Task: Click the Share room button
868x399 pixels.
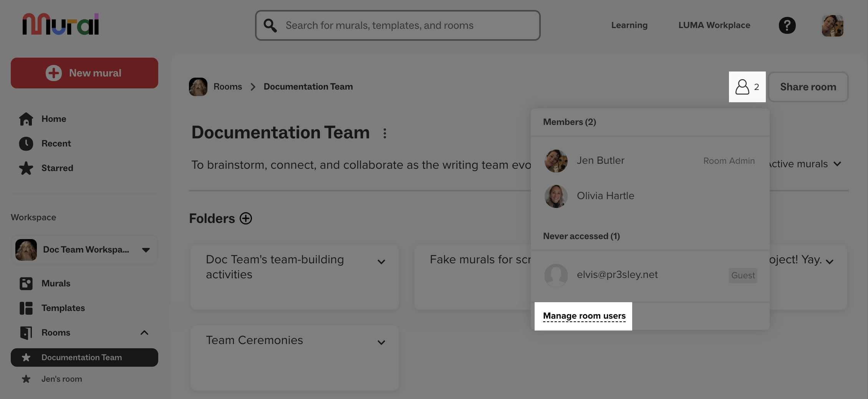Action: (808, 87)
